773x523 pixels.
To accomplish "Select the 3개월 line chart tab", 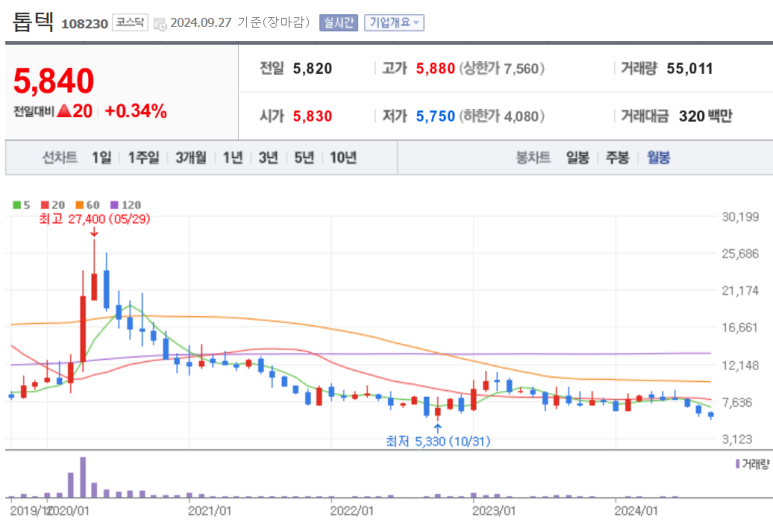I will click(191, 158).
